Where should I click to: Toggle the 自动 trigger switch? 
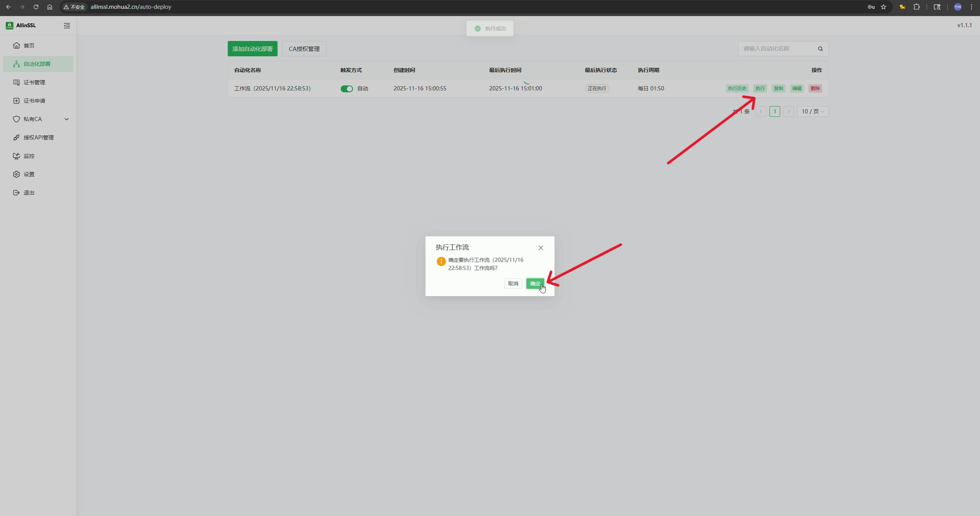(x=347, y=89)
